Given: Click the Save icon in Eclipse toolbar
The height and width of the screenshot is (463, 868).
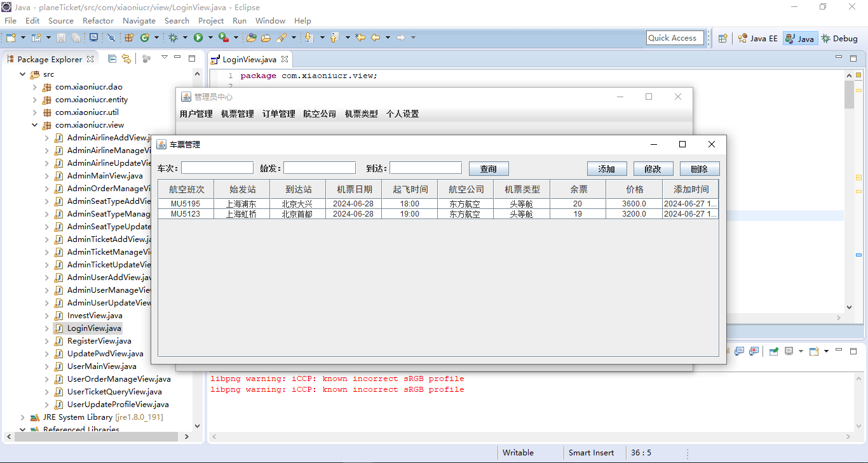Looking at the screenshot, I should click(61, 37).
